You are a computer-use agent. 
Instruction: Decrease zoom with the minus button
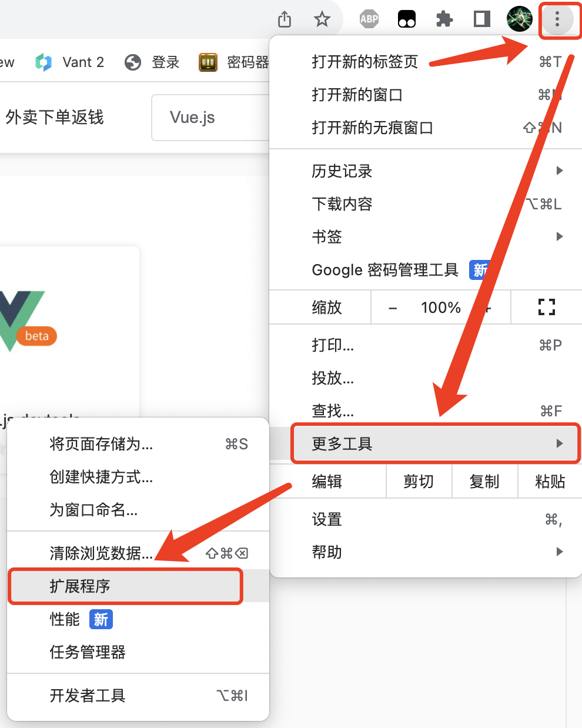click(x=393, y=308)
